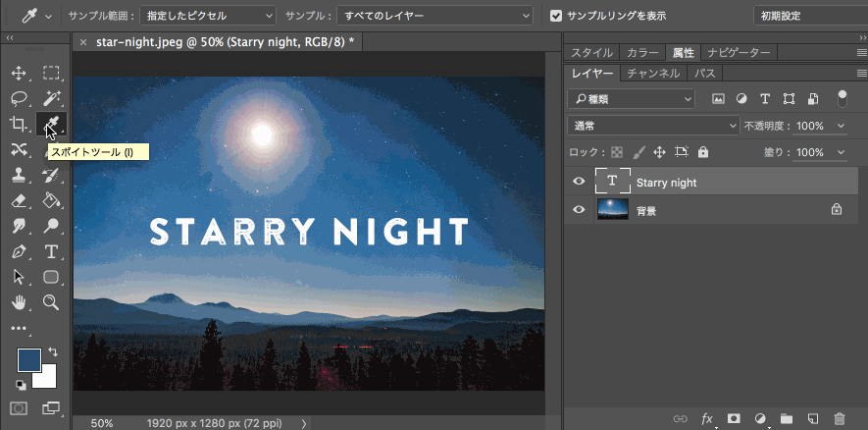Screen dimensions: 868x430
Task: Reset to default black and white colors
Action: (21, 385)
